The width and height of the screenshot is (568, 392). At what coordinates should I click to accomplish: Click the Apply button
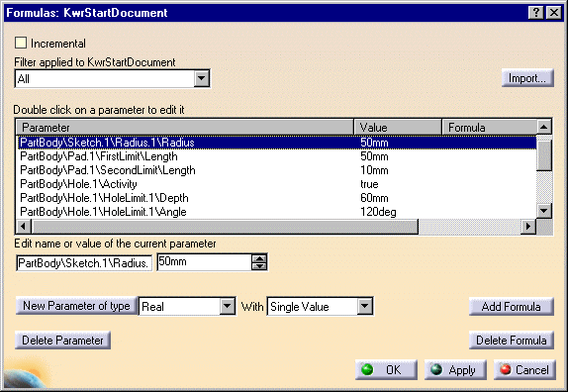tap(455, 370)
